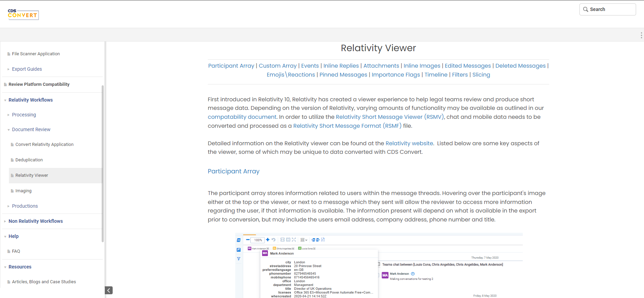Viewport: 644px width, 298px height.
Task: Click the page icon beside Review Platform Compatibility
Action: [x=5, y=84]
